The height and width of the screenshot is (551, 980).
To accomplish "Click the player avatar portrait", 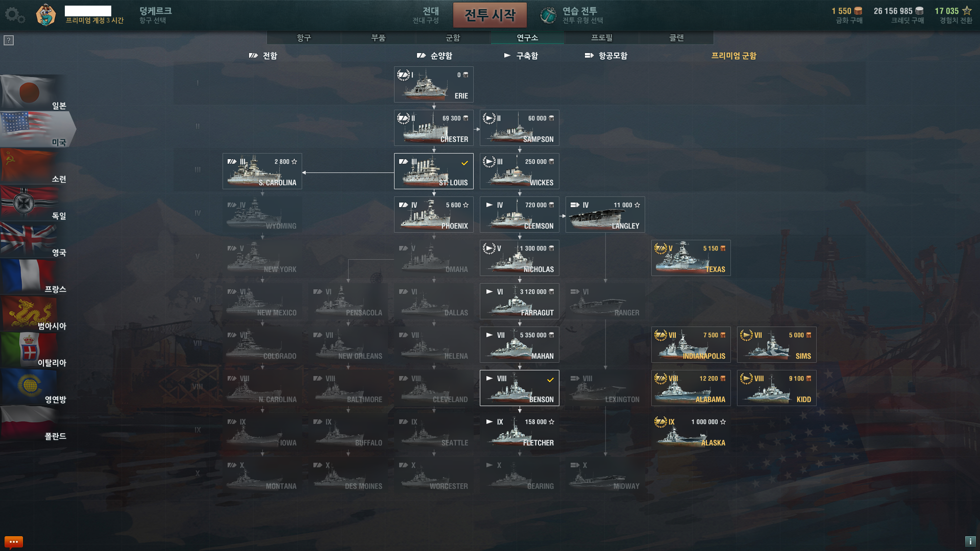I will click(x=46, y=15).
